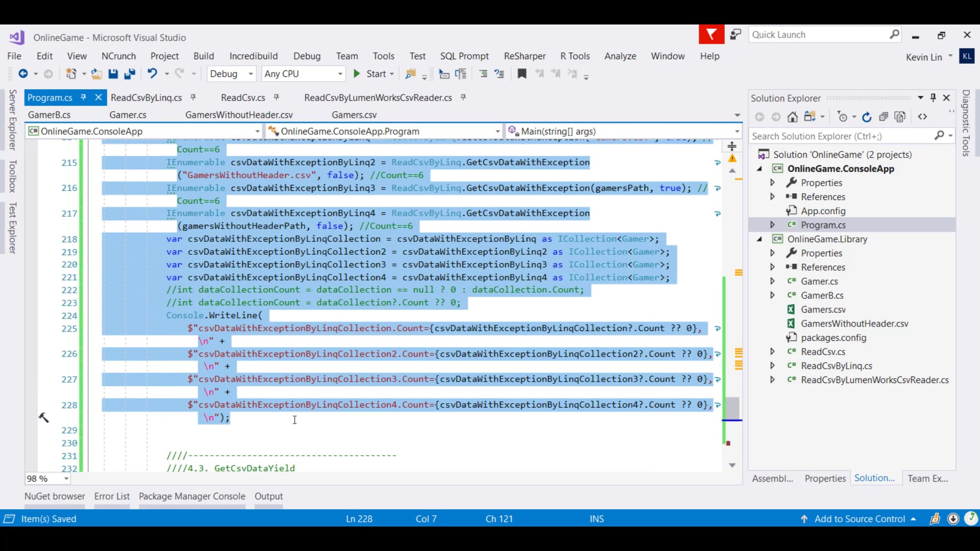Open the Any CPU platform dropdown
The height and width of the screenshot is (551, 980).
pyautogui.click(x=340, y=74)
